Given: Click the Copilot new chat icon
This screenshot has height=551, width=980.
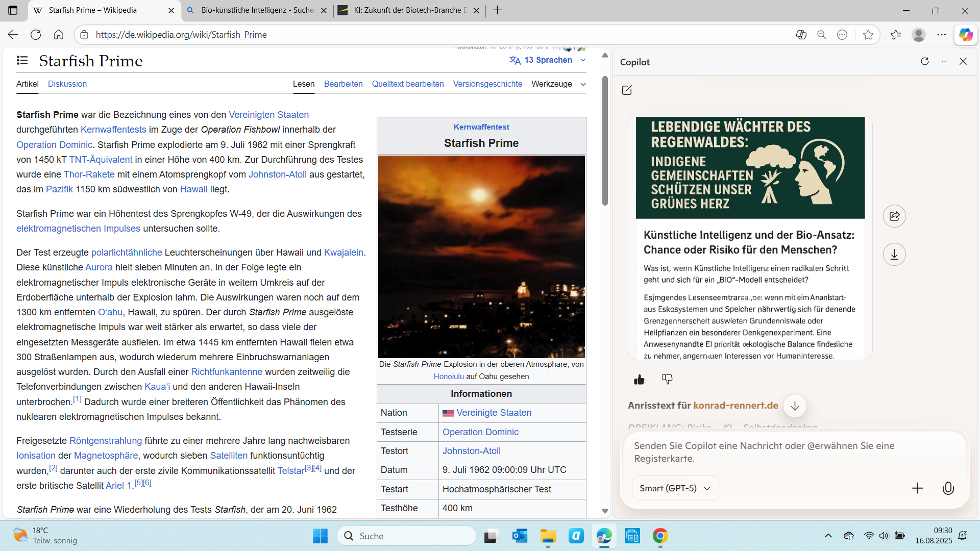Looking at the screenshot, I should coord(627,90).
